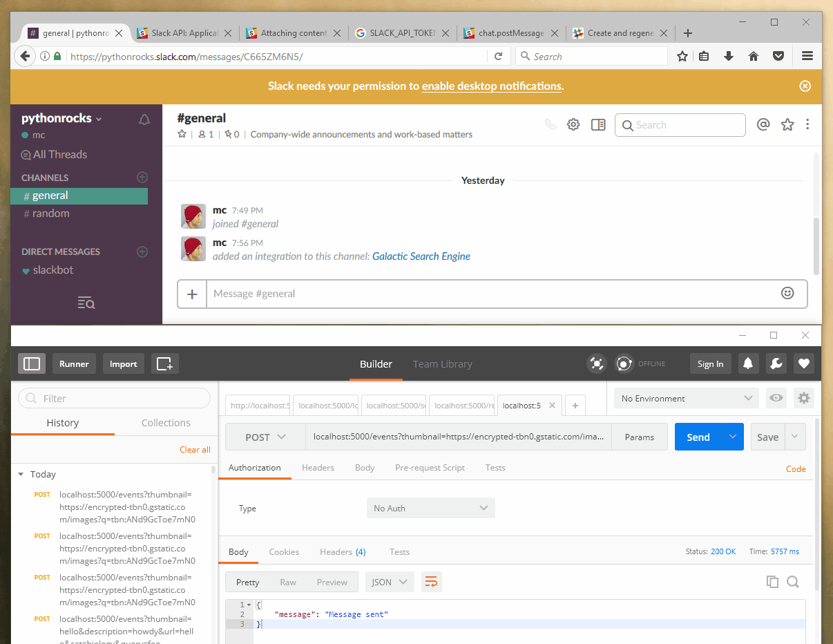Attach a file using the plus button
This screenshot has width=833, height=644.
(x=192, y=294)
